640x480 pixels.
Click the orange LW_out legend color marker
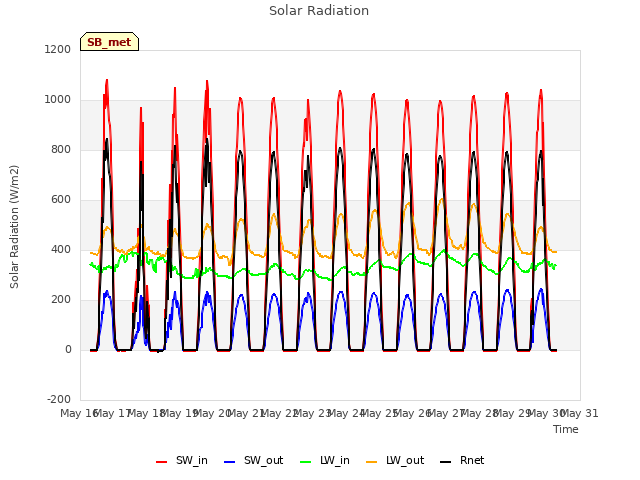[x=372, y=462]
